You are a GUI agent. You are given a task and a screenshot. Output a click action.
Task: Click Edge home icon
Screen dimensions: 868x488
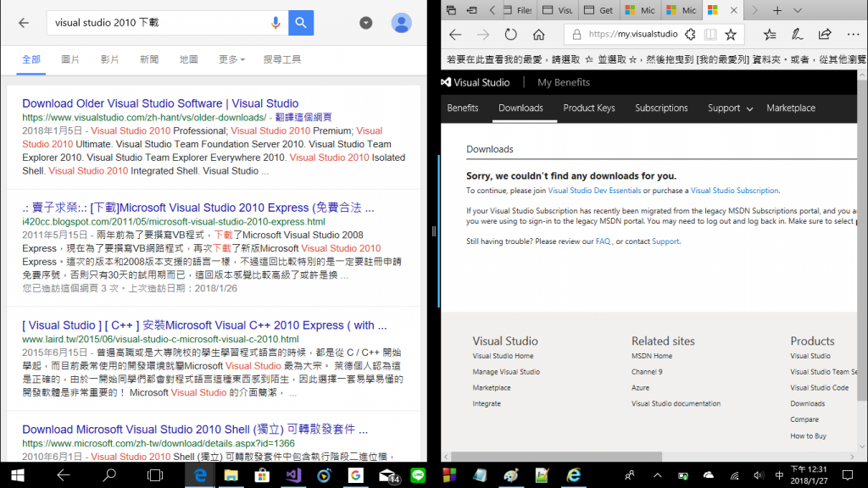[538, 34]
